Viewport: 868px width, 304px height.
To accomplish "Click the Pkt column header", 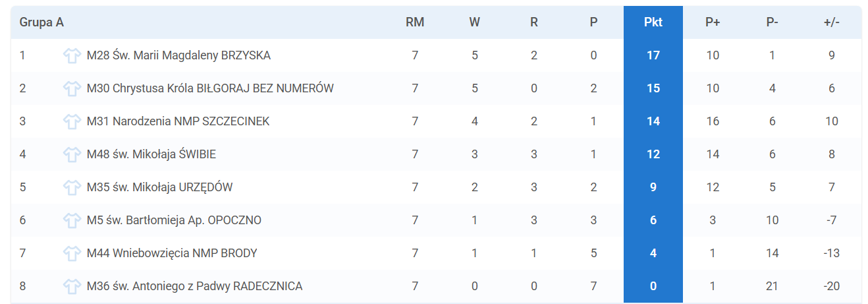I will click(x=653, y=22).
